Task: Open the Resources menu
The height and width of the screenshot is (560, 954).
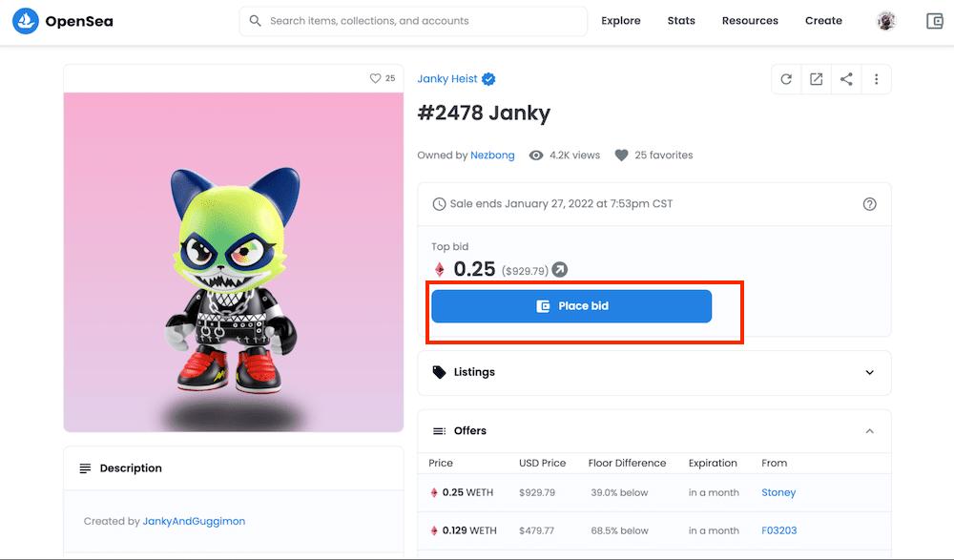Action: 750,21
